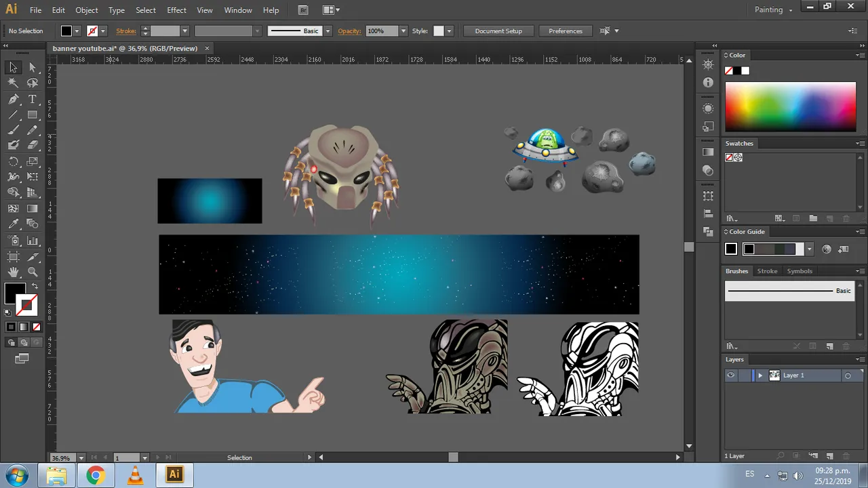Open the Pathfinder panel icon in dock
Screen dimensions: 868x488
click(x=708, y=232)
